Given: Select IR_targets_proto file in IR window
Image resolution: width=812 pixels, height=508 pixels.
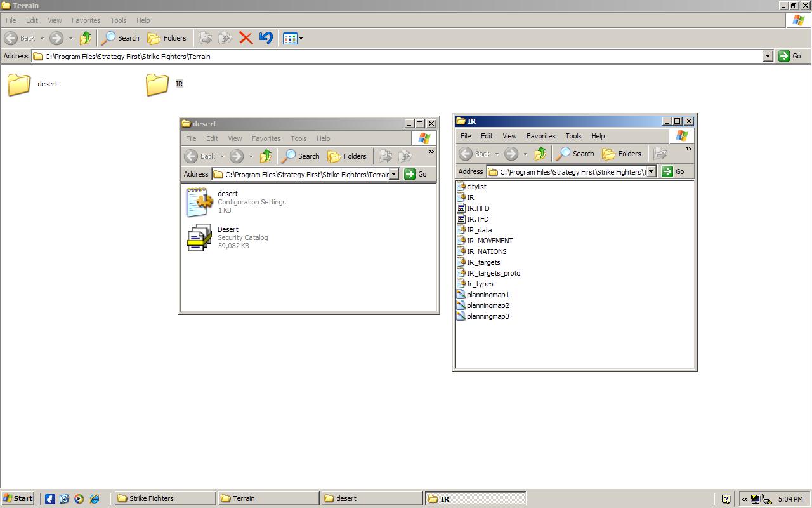Looking at the screenshot, I should tap(488, 273).
